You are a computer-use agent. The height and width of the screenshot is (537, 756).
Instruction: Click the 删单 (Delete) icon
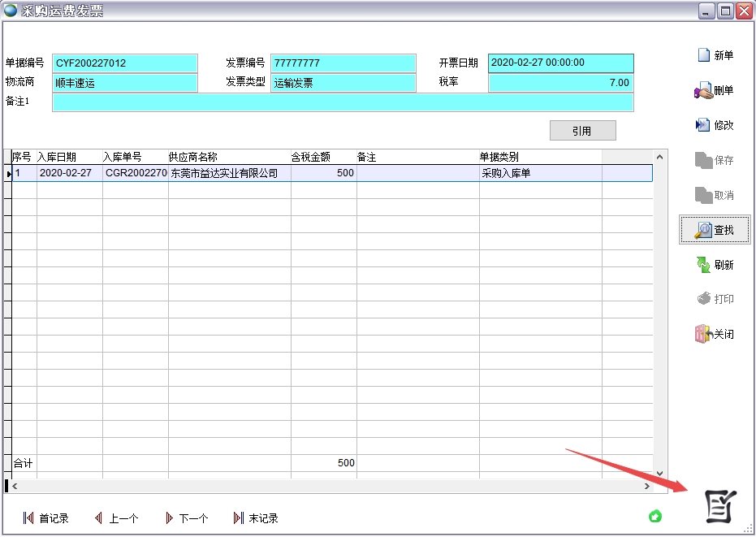(703, 91)
